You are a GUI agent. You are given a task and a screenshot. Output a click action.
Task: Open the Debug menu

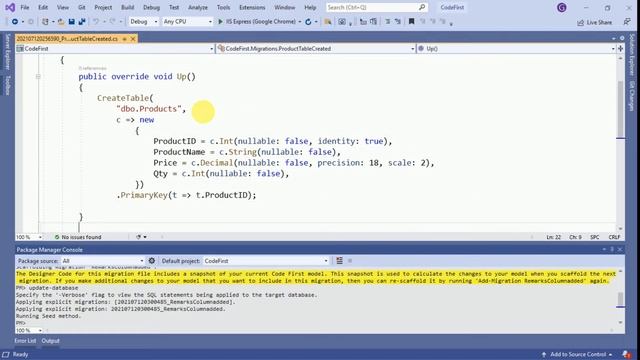(x=151, y=7)
